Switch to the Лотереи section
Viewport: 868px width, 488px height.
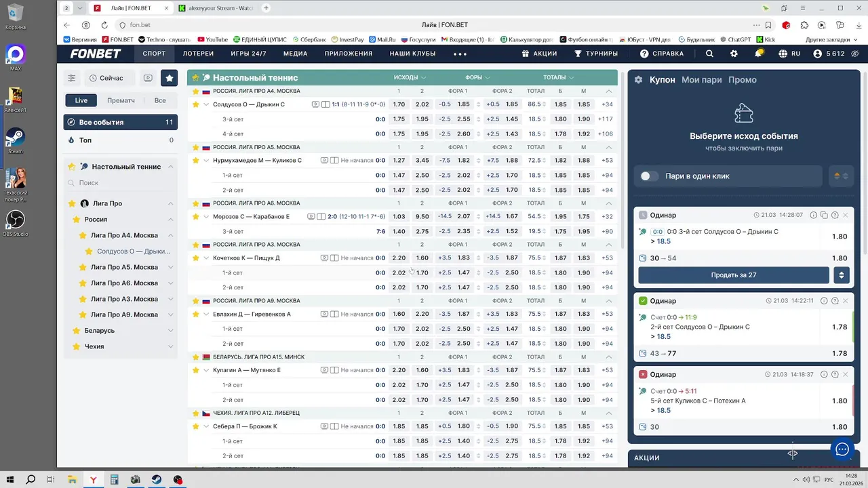198,54
